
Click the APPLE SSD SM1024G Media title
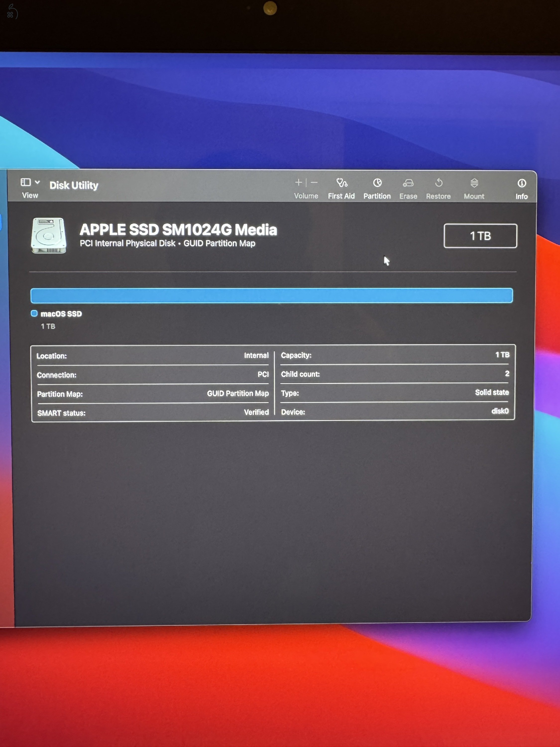[x=178, y=230]
